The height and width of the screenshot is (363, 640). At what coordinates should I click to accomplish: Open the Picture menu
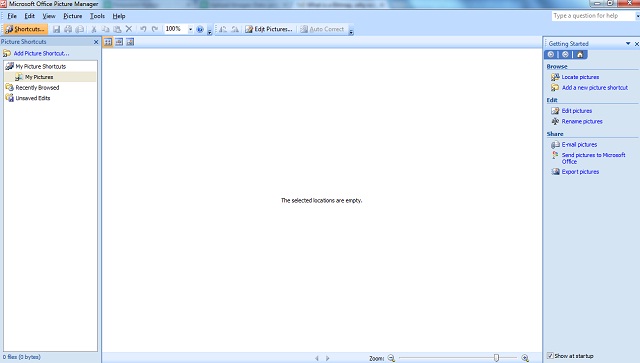tap(73, 16)
